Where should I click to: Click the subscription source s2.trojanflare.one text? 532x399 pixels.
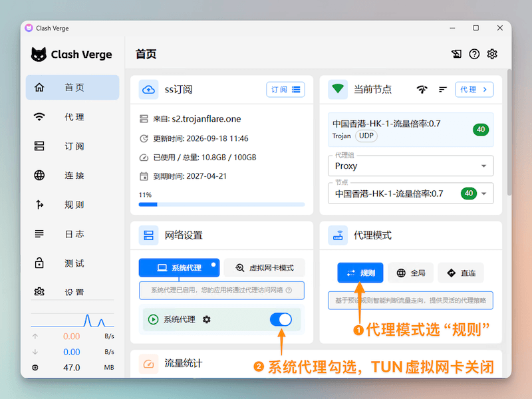tap(206, 119)
